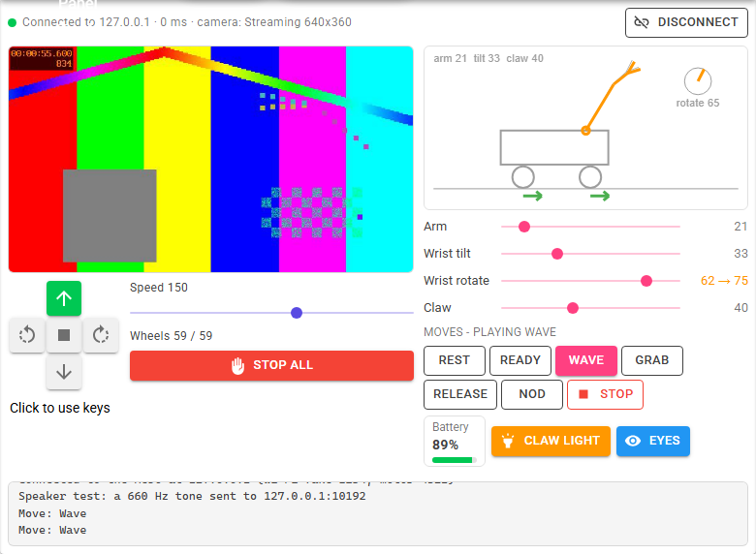
Task: Stop the wheels with the square icon
Action: (64, 335)
